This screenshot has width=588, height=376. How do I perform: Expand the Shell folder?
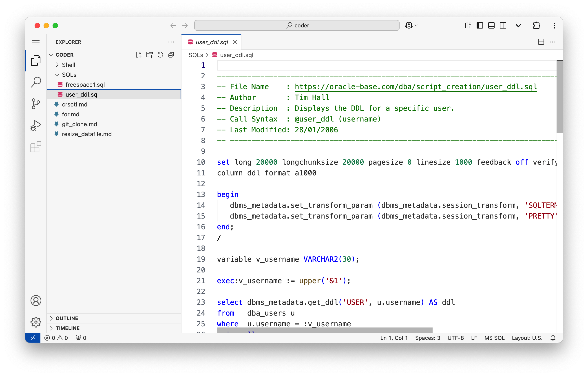[x=68, y=65]
